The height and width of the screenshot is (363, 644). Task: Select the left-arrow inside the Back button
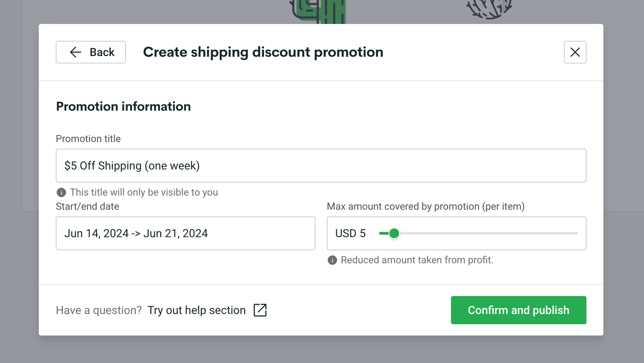[75, 52]
